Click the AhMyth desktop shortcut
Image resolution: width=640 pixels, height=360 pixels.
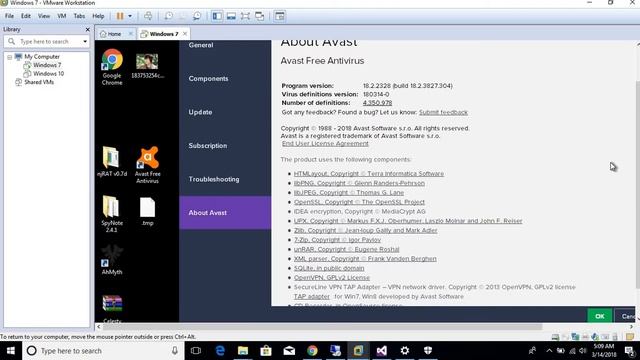(x=112, y=260)
